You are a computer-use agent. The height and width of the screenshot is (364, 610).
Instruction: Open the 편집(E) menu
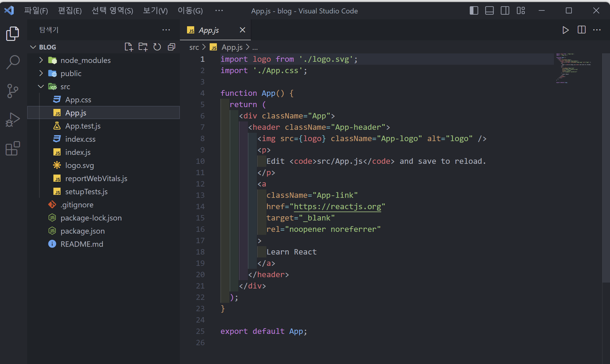tap(70, 11)
